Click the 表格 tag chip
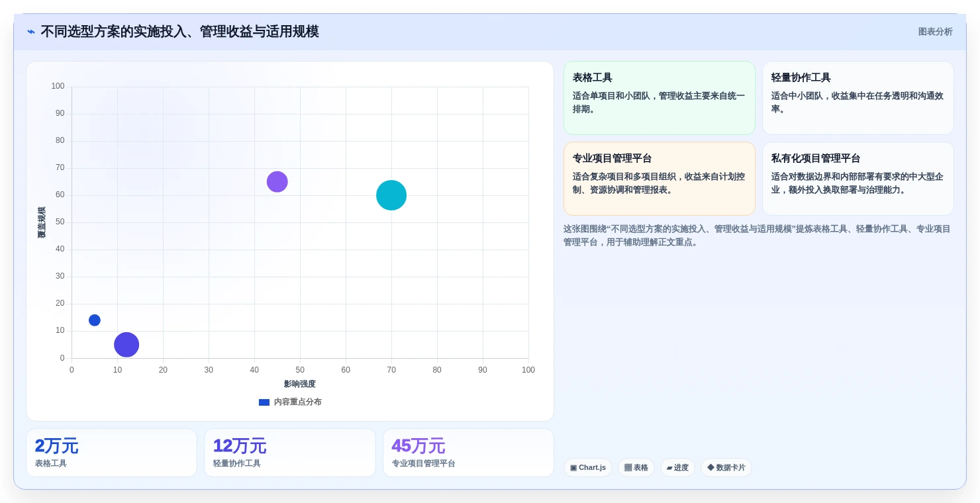This screenshot has height=503, width=980. 636,467
